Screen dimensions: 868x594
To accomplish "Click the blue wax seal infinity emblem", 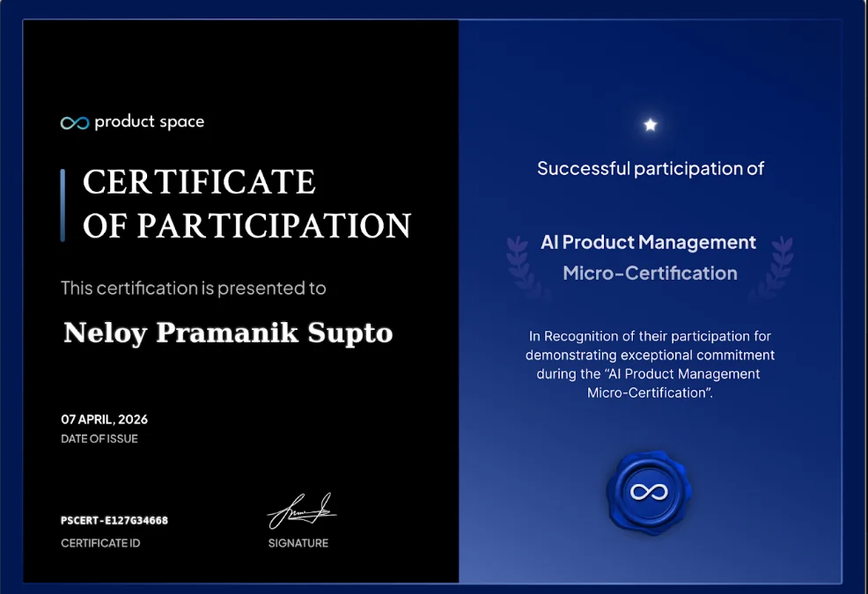I will pos(650,492).
